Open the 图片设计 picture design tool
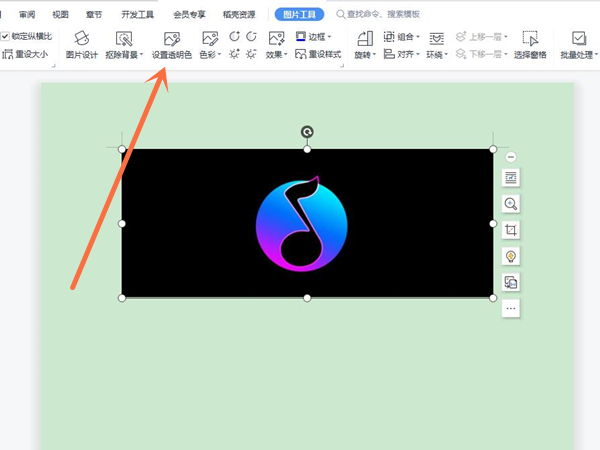This screenshot has height=450, width=600. click(82, 46)
